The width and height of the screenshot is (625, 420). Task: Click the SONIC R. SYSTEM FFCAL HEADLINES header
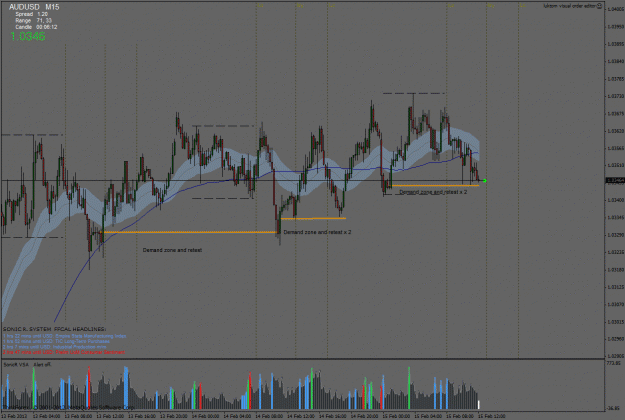point(54,329)
